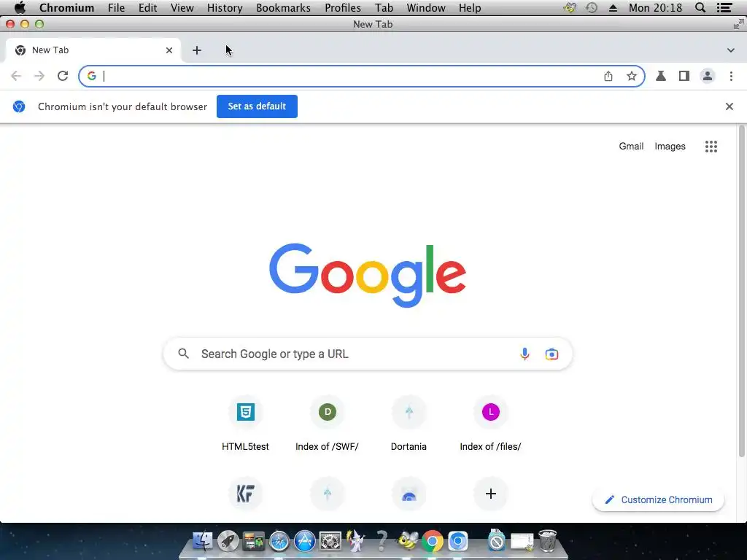Click Customize Chromium button
747x560 pixels.
(x=659, y=499)
